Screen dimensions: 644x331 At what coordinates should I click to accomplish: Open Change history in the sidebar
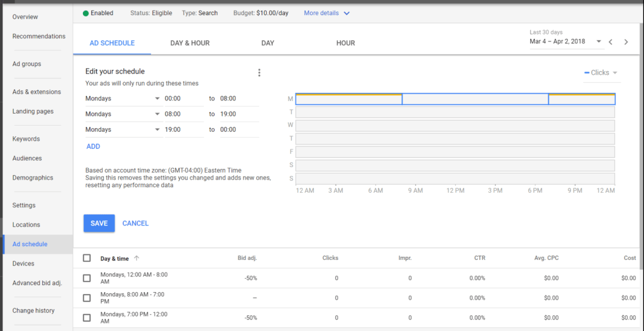(x=33, y=310)
